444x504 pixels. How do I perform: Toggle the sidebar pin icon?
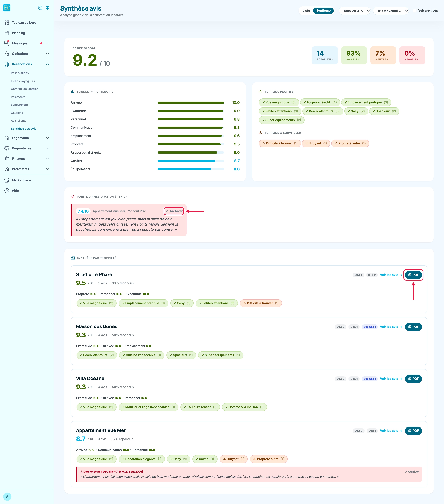(x=48, y=8)
